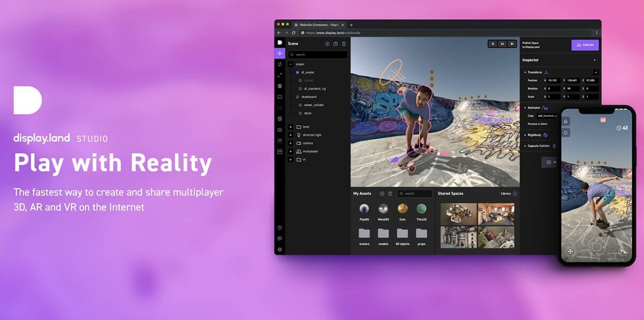644x320 pixels.
Task: Select the Move tool in left toolbar
Action: point(280,53)
